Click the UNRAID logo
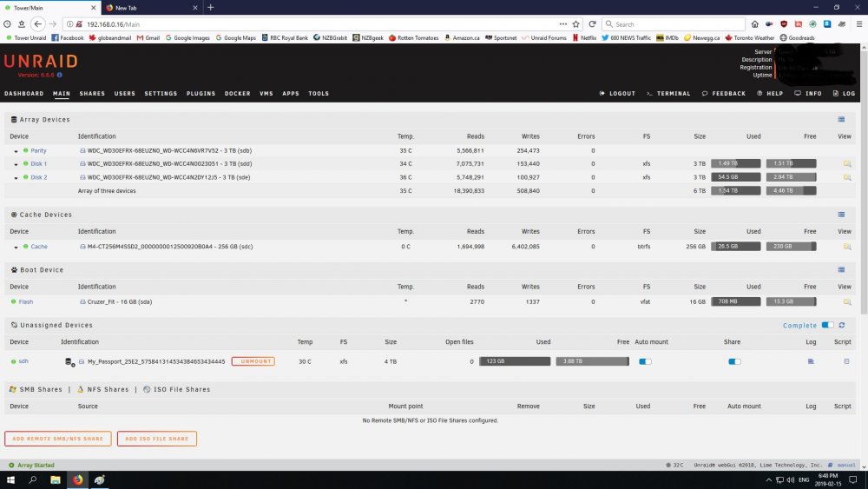Image resolution: width=868 pixels, height=489 pixels. pyautogui.click(x=41, y=61)
